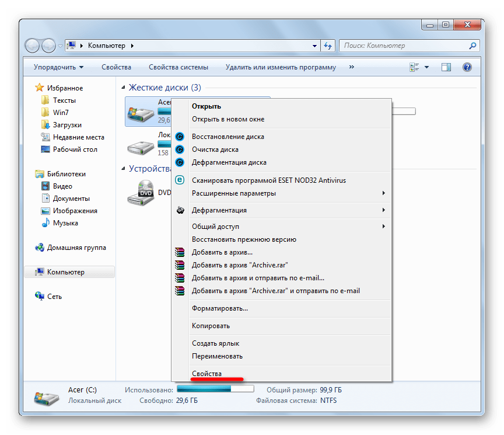Show hidden toolbar items chevron
The image size is (504, 435).
pyautogui.click(x=352, y=67)
